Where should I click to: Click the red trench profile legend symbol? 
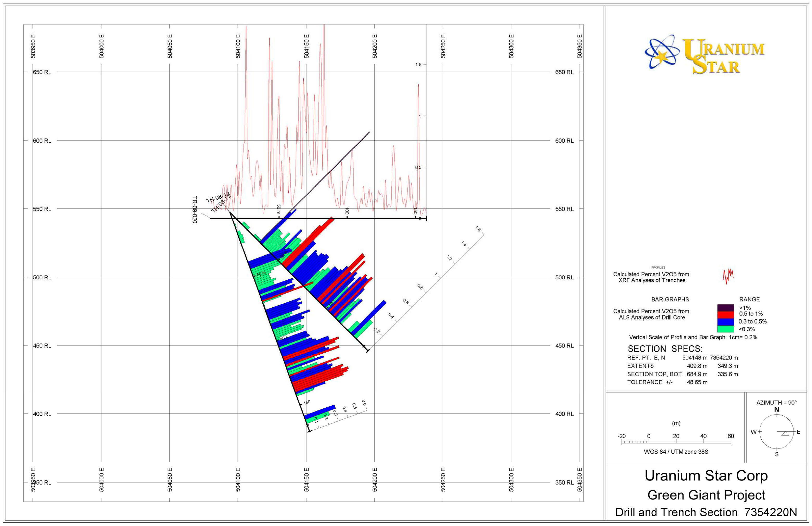(x=728, y=276)
